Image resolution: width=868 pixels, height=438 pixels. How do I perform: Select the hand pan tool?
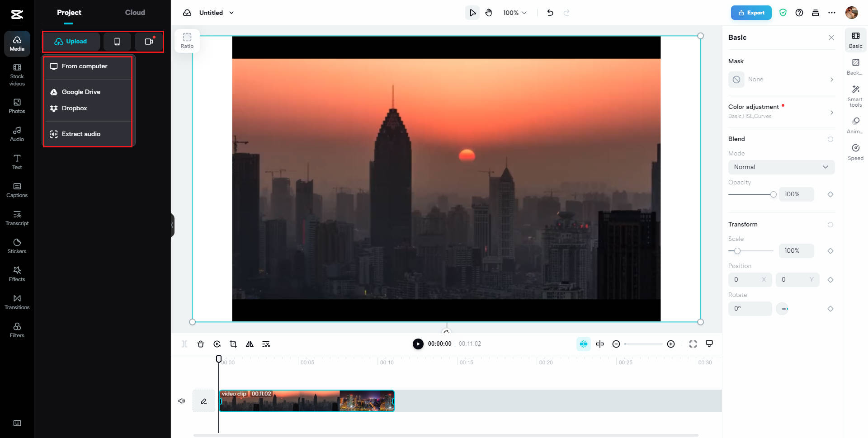[x=489, y=13]
